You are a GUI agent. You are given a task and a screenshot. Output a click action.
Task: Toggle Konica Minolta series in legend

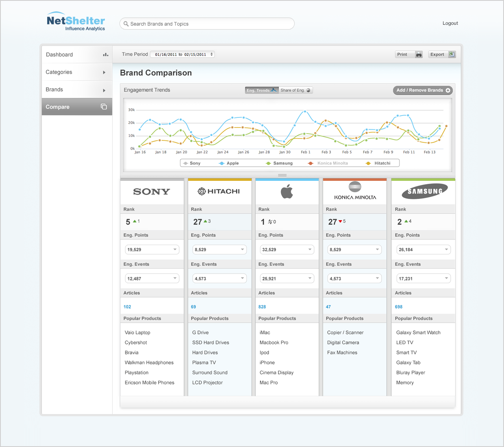328,163
